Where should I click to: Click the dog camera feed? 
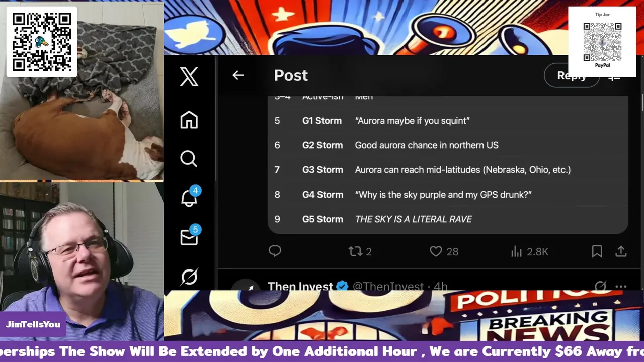point(82,90)
